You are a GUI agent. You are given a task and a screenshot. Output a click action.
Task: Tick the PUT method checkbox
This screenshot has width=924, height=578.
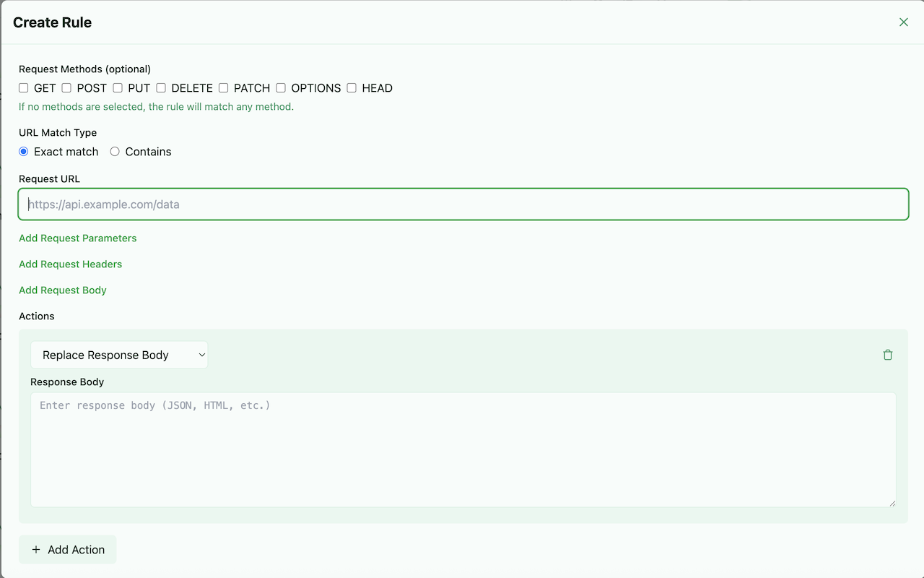pos(118,88)
